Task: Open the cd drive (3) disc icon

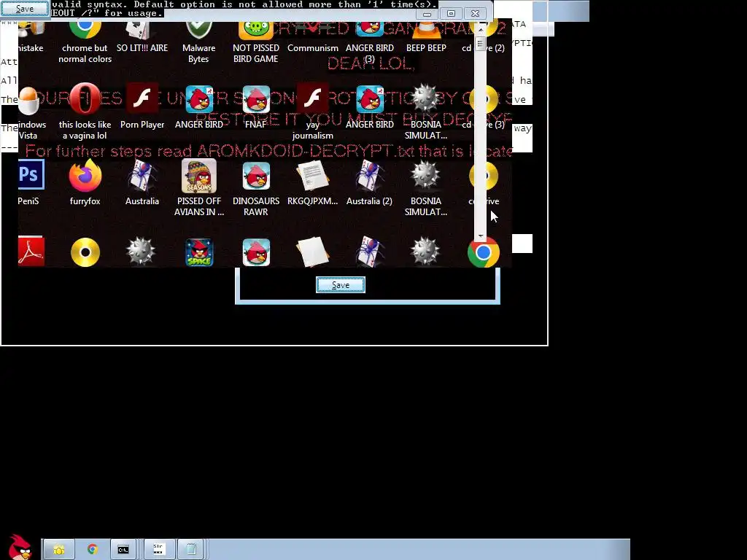Action: point(483,107)
